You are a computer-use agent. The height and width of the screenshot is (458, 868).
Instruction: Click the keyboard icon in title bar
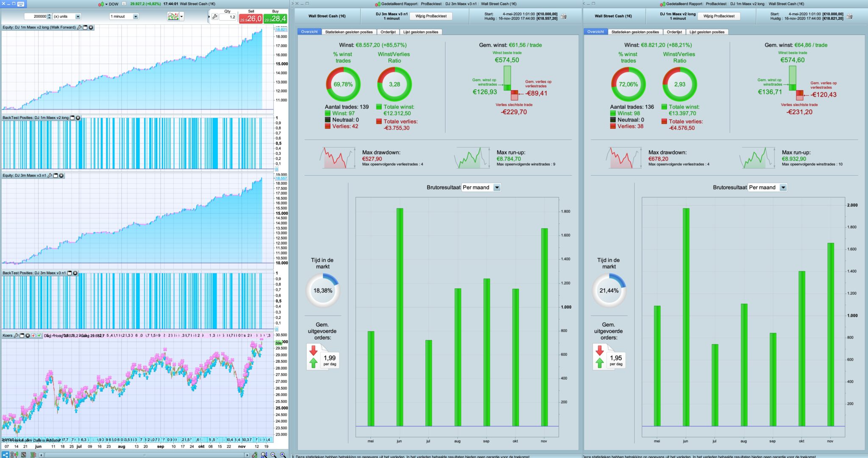pos(20,4)
